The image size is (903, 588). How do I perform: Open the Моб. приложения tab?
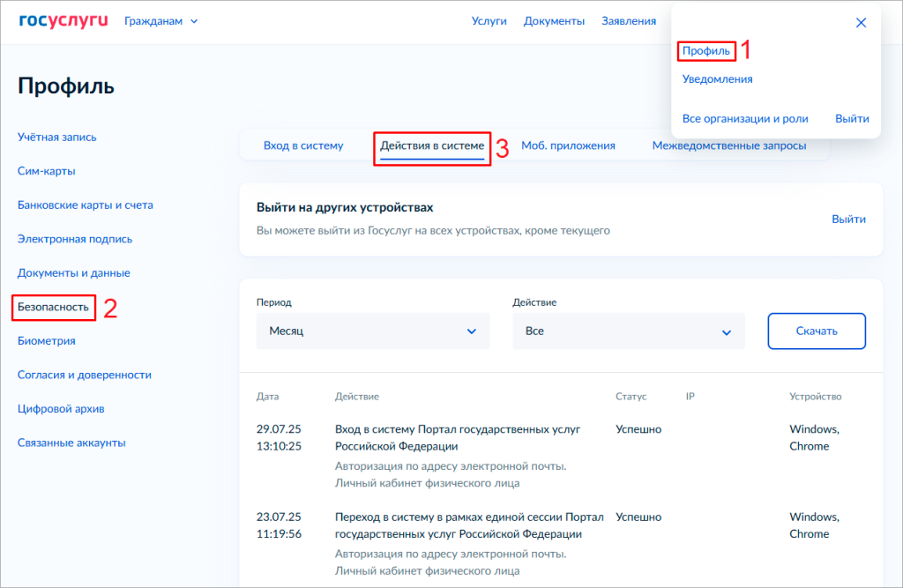568,145
